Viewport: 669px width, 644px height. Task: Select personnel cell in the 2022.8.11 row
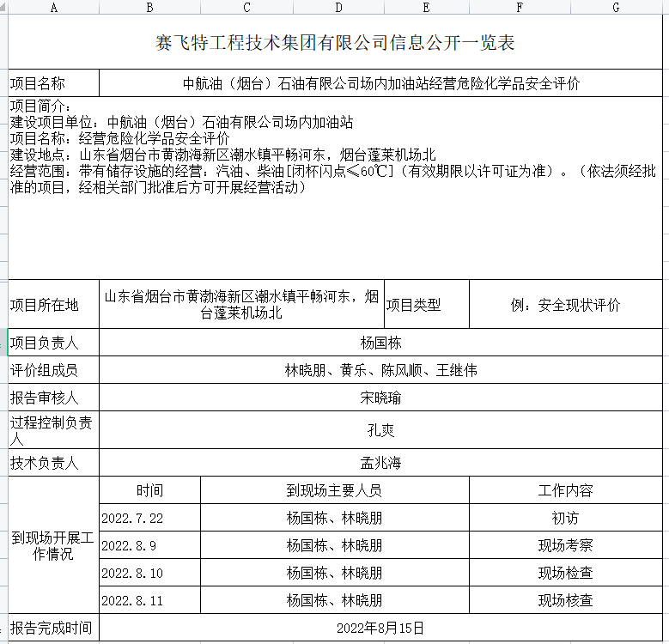pyautogui.click(x=335, y=600)
